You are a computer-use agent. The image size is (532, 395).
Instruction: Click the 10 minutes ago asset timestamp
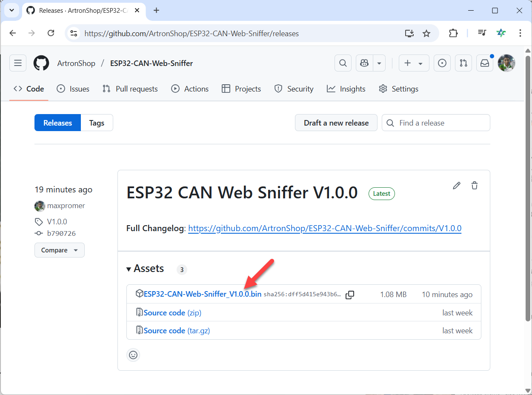(x=447, y=295)
